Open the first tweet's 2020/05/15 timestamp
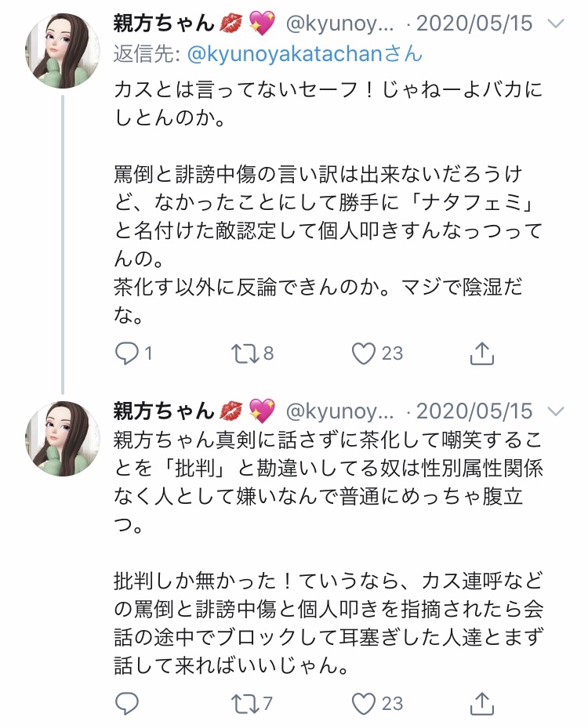Image resolution: width=588 pixels, height=728 pixels. (x=474, y=24)
